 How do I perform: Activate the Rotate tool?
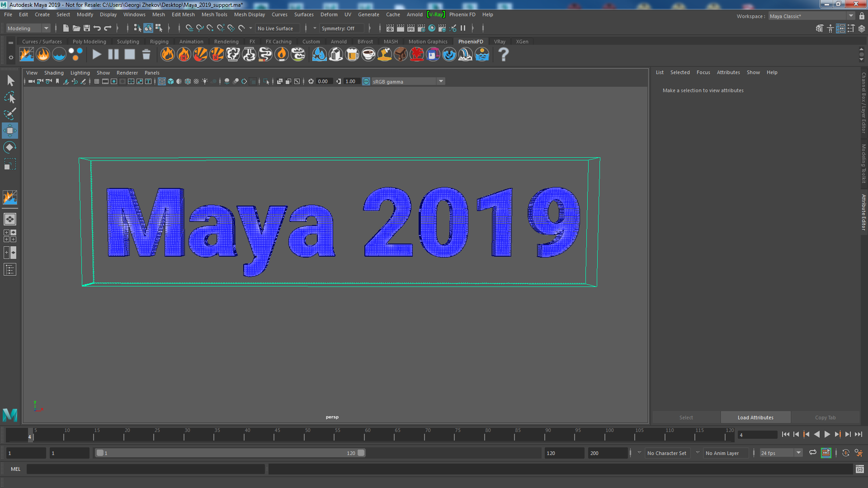click(10, 147)
